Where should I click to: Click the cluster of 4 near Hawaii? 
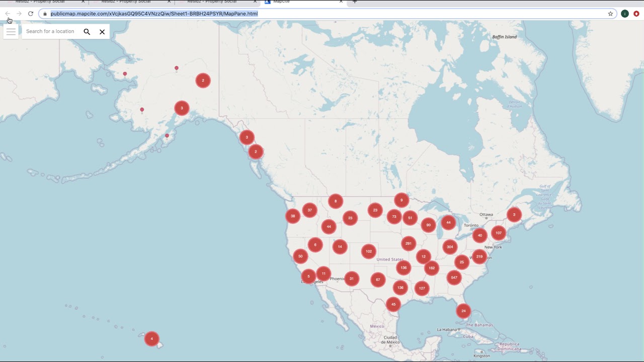tap(152, 338)
